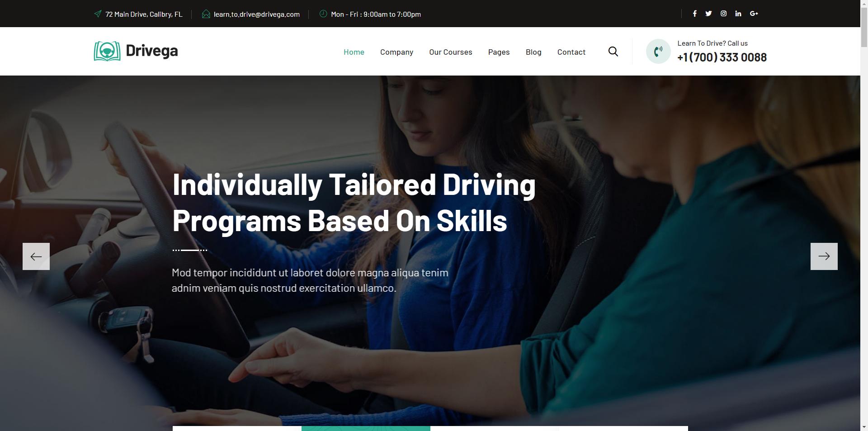Click the 72 Main Drive address

pyautogui.click(x=144, y=14)
